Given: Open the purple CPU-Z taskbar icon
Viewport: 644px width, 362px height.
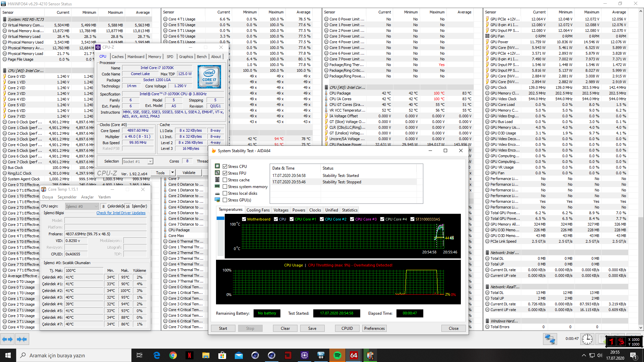Looking at the screenshot, I should 305,355.
